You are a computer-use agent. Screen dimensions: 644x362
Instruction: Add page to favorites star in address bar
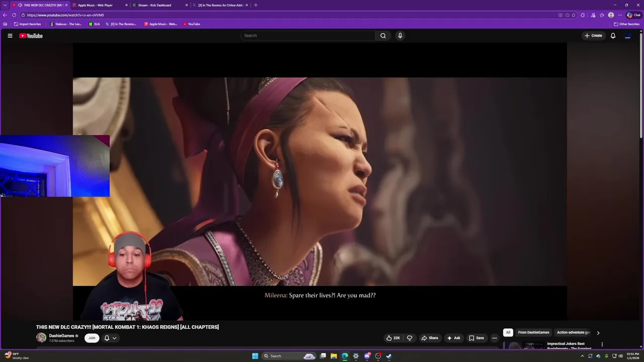tap(568, 15)
